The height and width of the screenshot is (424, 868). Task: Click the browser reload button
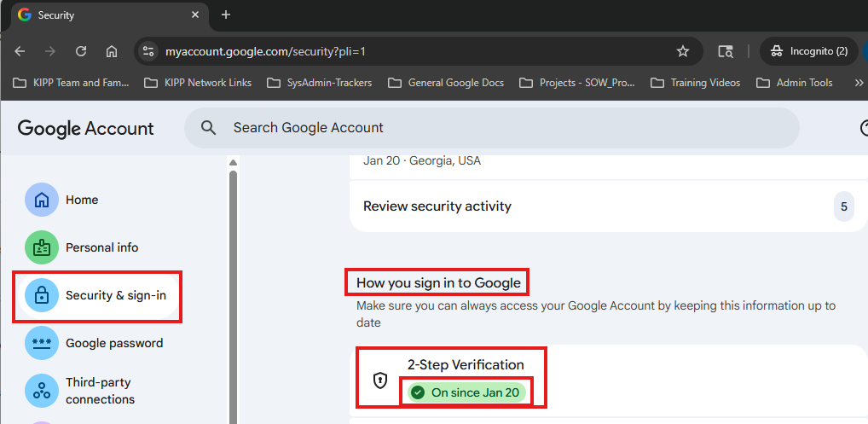coord(81,51)
